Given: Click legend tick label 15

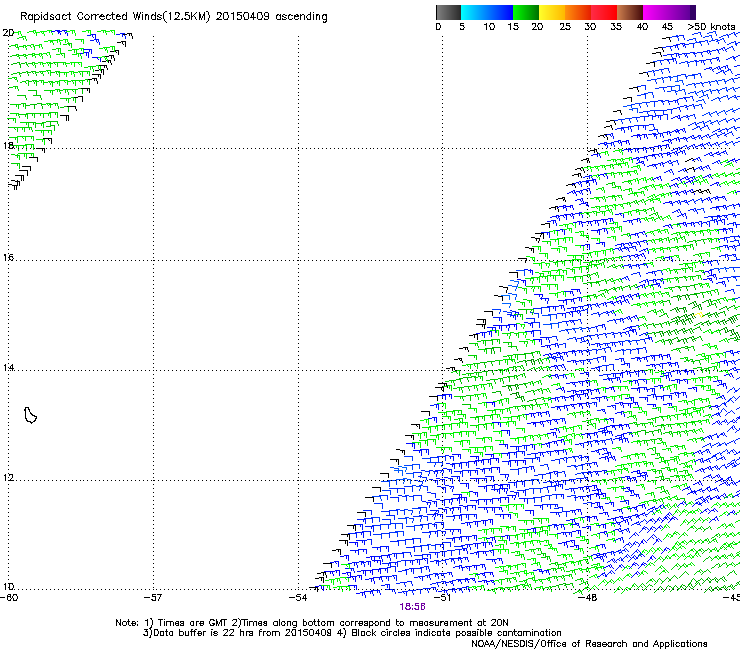Looking at the screenshot, I should [513, 27].
